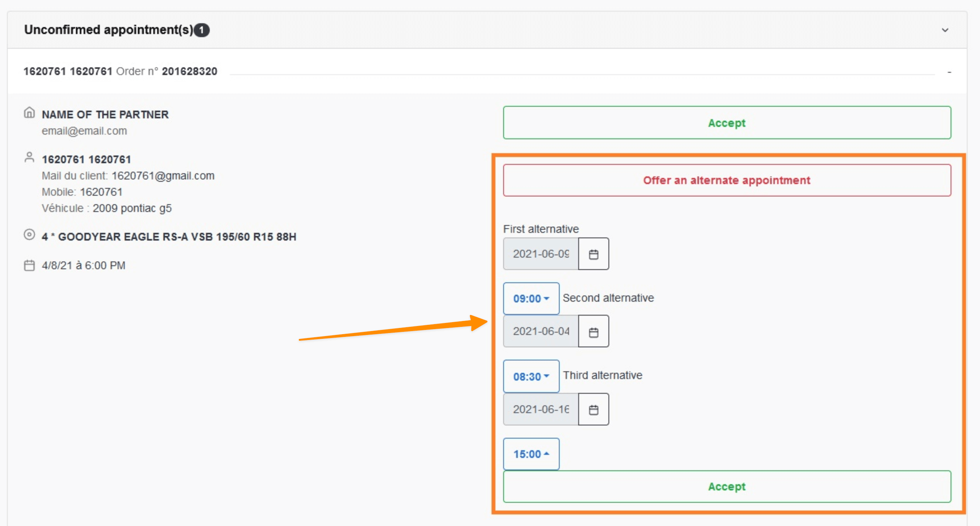Click the 2021-06-09 date field
The height and width of the screenshot is (526, 980).
point(541,254)
